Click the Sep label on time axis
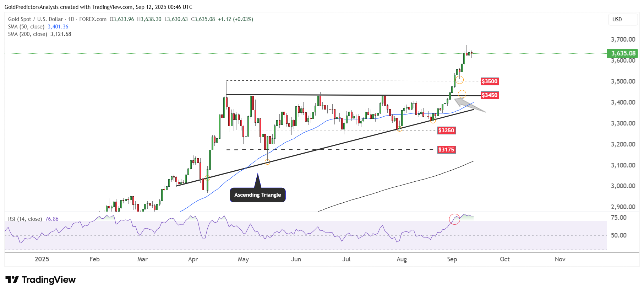 (452, 259)
